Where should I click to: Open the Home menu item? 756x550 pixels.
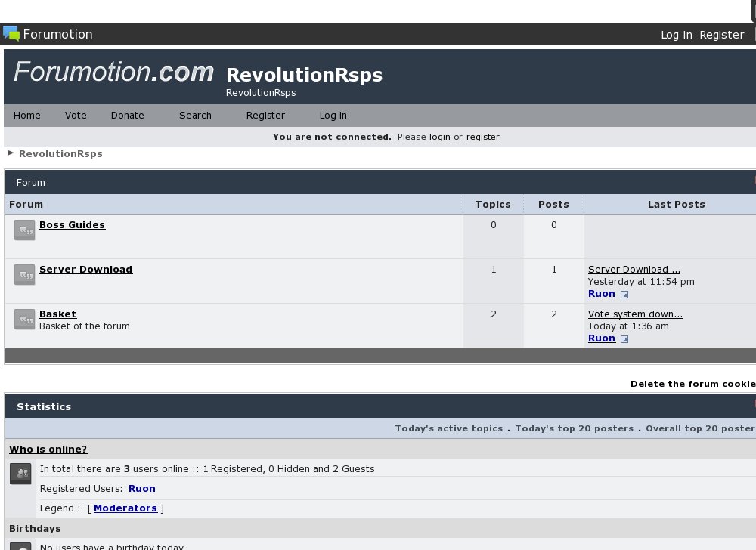click(27, 116)
